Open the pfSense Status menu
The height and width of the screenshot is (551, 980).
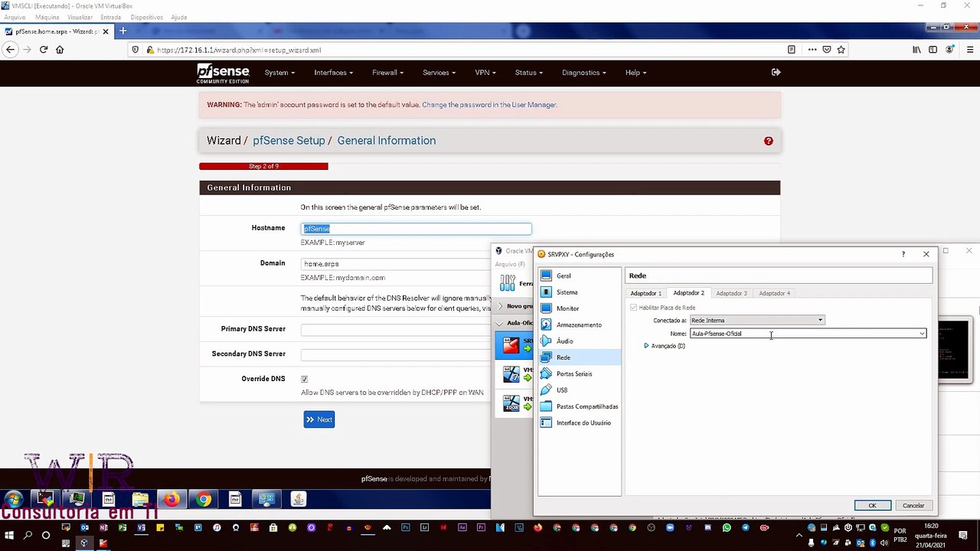click(529, 73)
